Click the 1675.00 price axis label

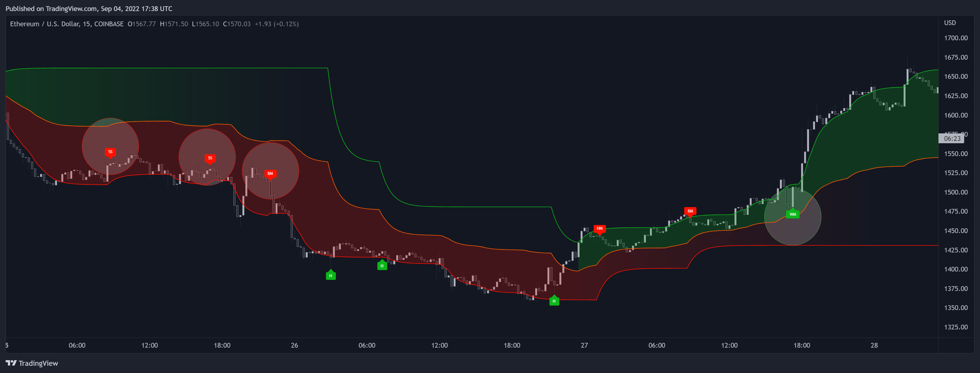[956, 57]
